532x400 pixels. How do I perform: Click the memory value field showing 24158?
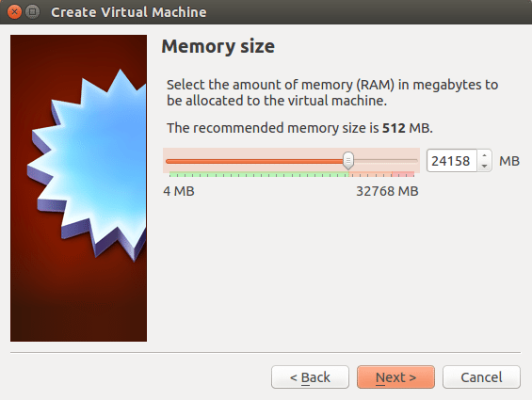point(452,161)
